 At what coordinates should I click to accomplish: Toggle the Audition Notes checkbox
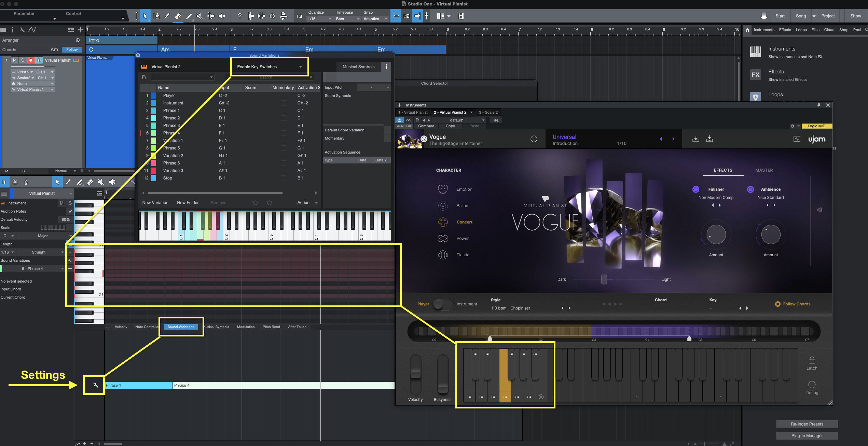(x=70, y=212)
